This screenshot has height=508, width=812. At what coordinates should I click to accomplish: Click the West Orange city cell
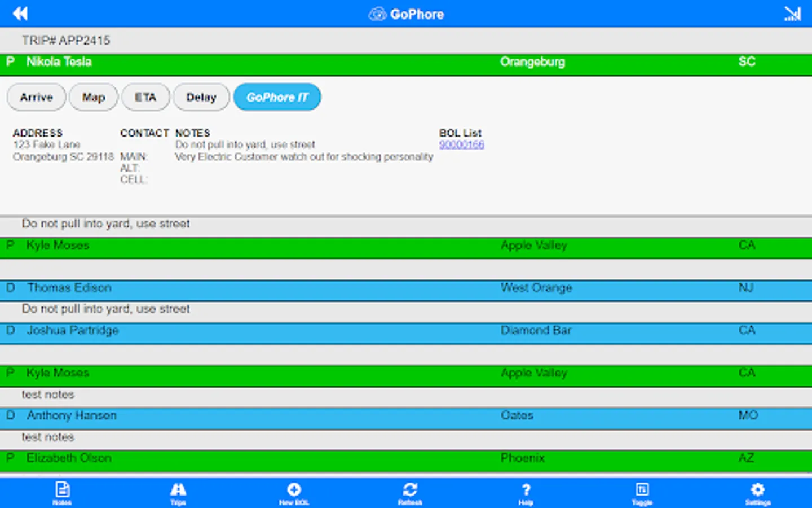click(x=536, y=288)
